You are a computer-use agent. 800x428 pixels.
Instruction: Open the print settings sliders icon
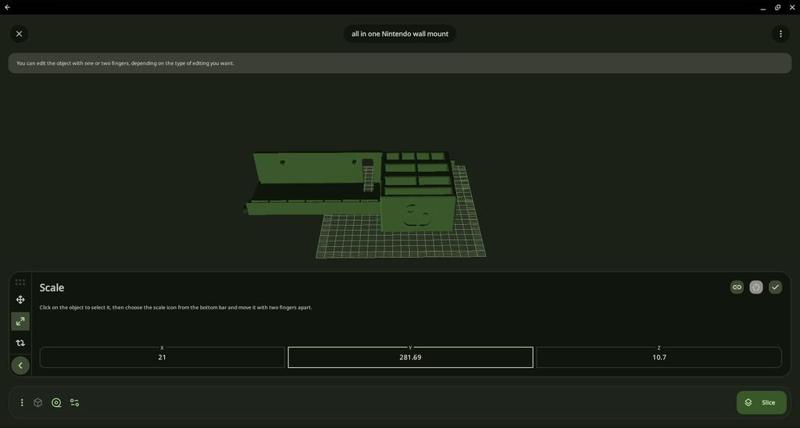point(74,402)
